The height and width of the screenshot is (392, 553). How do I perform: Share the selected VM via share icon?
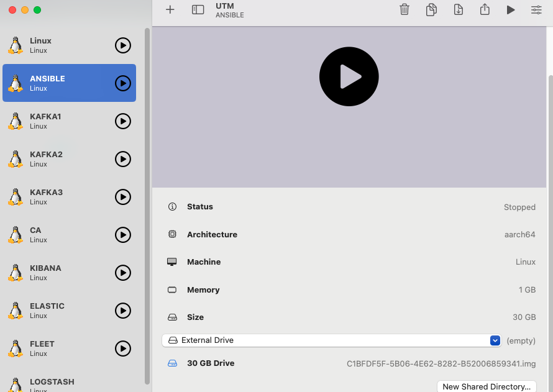point(485,9)
